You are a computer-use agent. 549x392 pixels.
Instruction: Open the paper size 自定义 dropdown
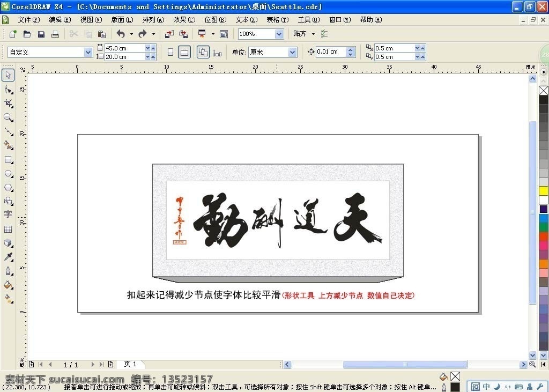point(87,53)
